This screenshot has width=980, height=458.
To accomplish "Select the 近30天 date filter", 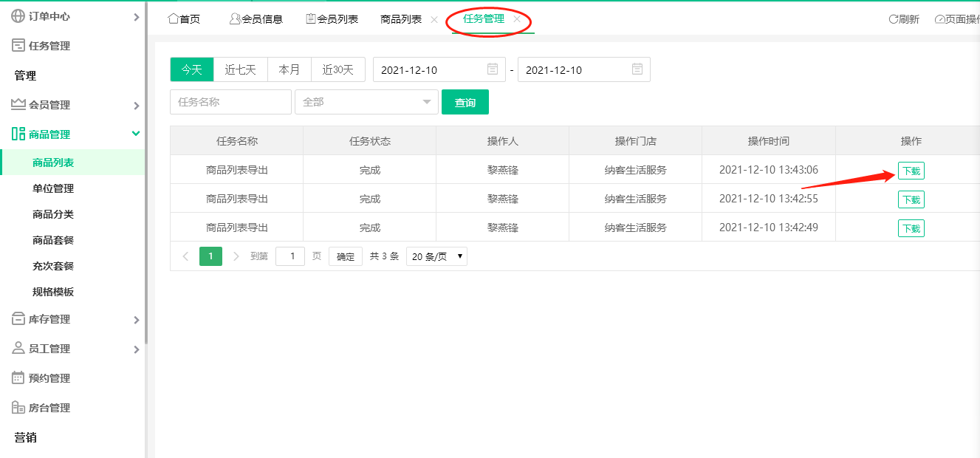I will pyautogui.click(x=337, y=69).
